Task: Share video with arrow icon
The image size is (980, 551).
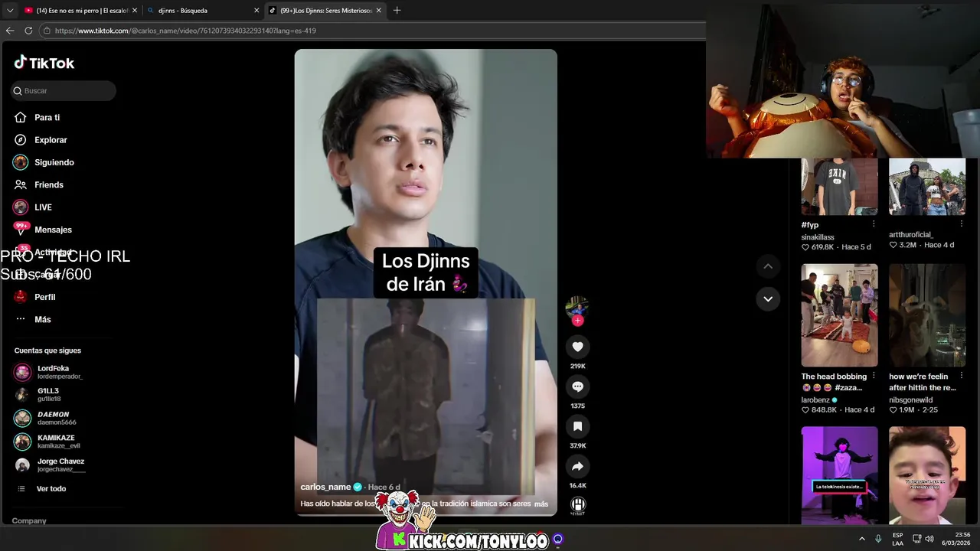Action: 577,466
